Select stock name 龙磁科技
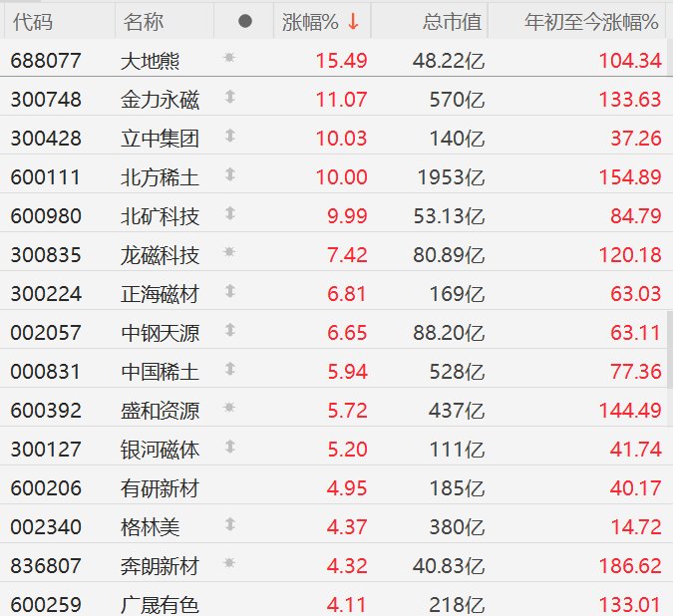 click(x=160, y=255)
